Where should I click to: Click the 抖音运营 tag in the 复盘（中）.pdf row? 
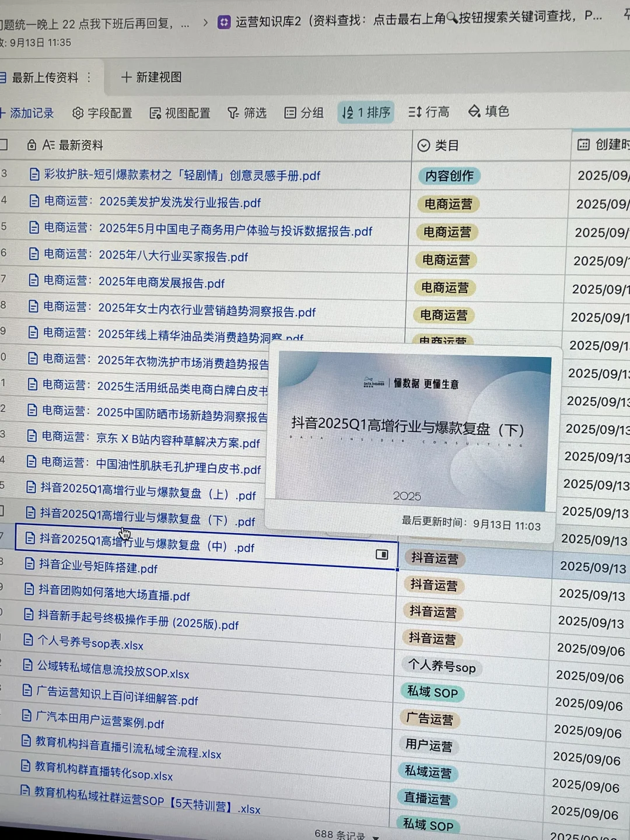click(435, 558)
